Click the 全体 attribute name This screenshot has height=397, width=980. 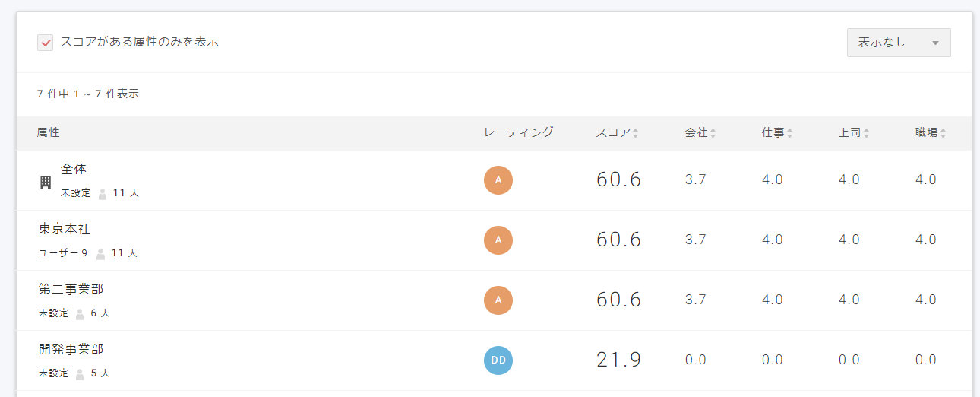coord(74,169)
